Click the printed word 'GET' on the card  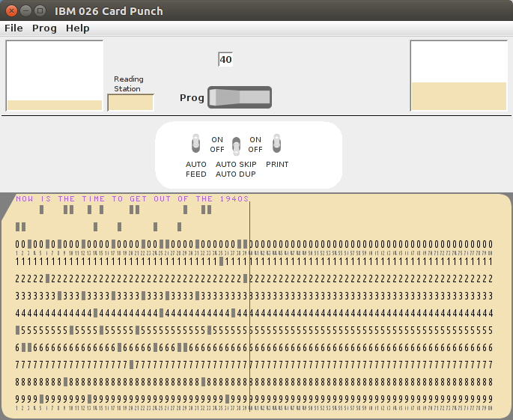[138, 199]
